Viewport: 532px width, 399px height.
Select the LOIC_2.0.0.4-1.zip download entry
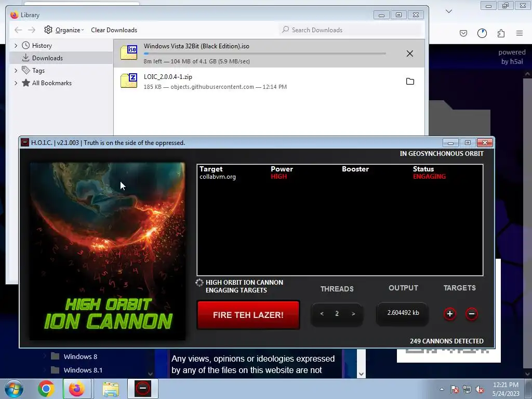tap(269, 82)
